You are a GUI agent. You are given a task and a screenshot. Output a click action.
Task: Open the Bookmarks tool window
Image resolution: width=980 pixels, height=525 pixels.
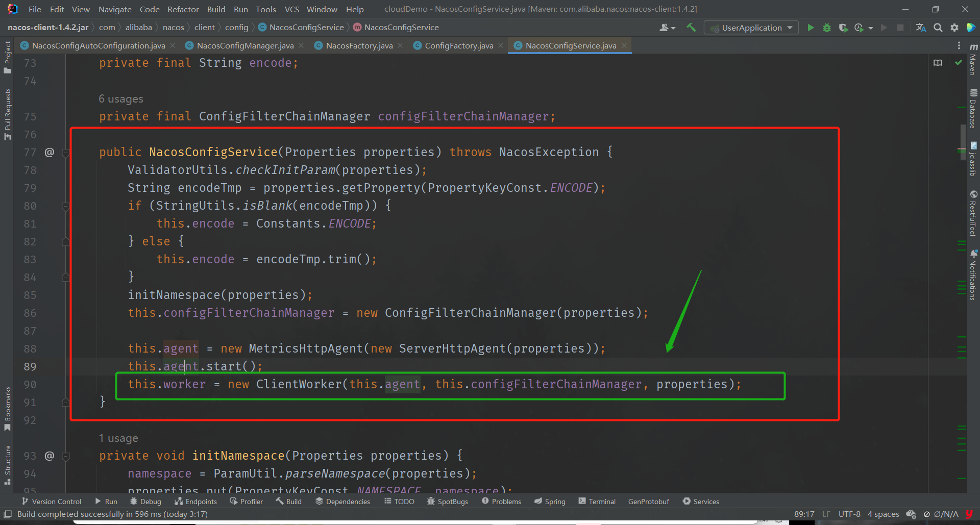pyautogui.click(x=7, y=408)
